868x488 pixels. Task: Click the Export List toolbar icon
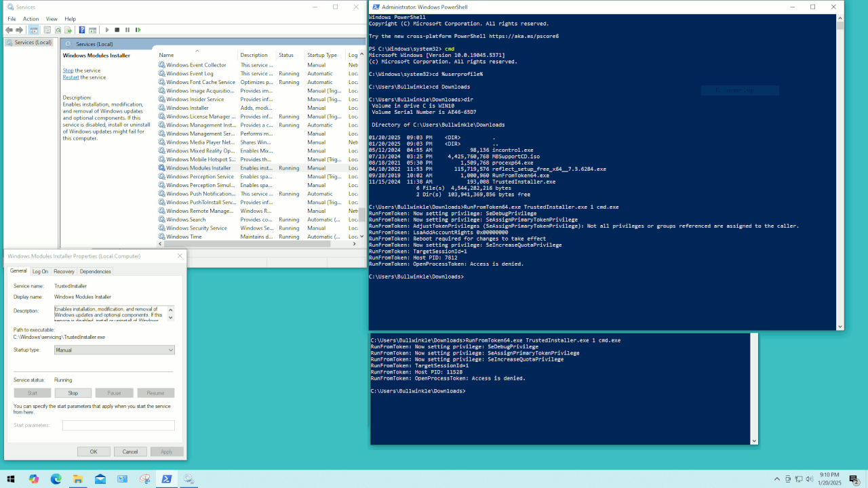click(68, 30)
